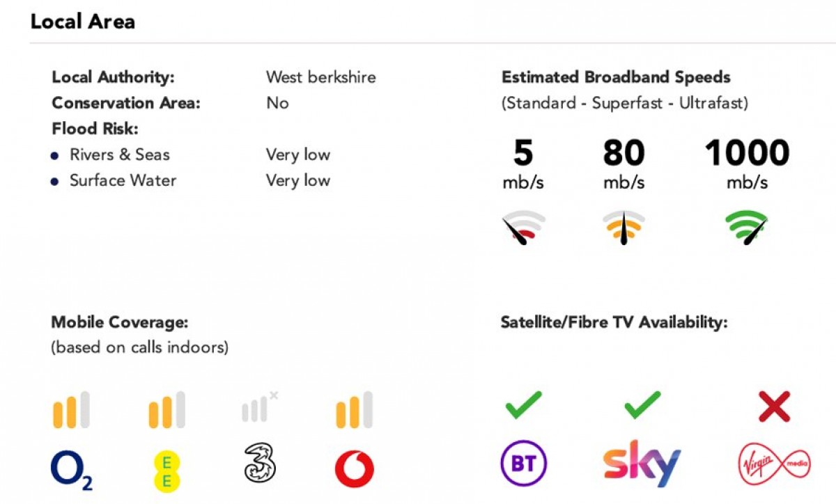Image resolution: width=836 pixels, height=504 pixels.
Task: Click the orange superfast-speed gauge icon
Action: pyautogui.click(x=624, y=228)
